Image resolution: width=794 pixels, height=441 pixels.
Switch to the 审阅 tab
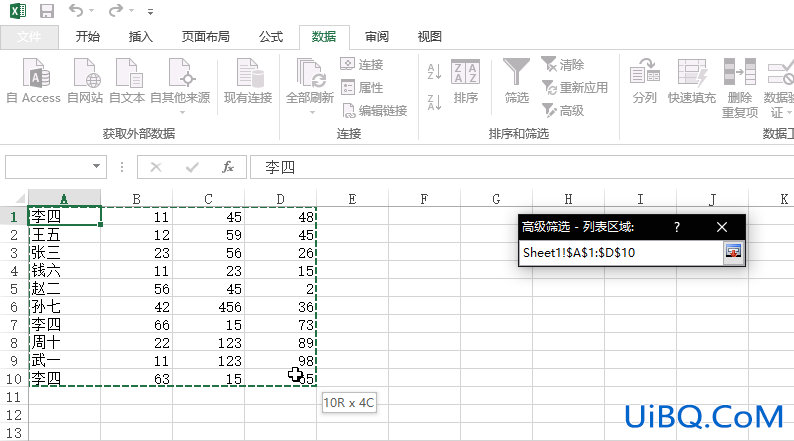[377, 37]
